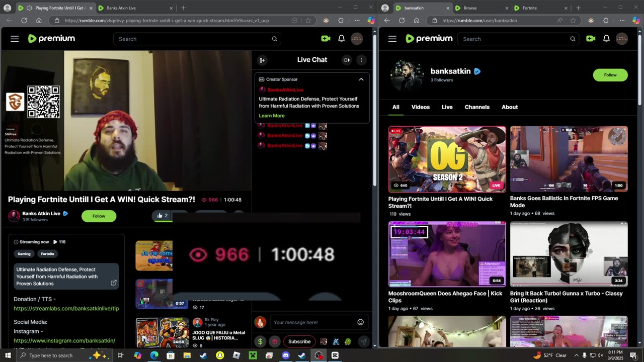
Task: Click the search magnifier in right window
Action: (573, 39)
